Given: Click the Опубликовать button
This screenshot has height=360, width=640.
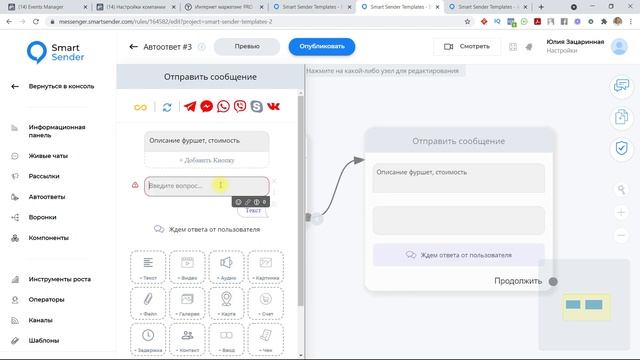Looking at the screenshot, I should click(x=322, y=47).
